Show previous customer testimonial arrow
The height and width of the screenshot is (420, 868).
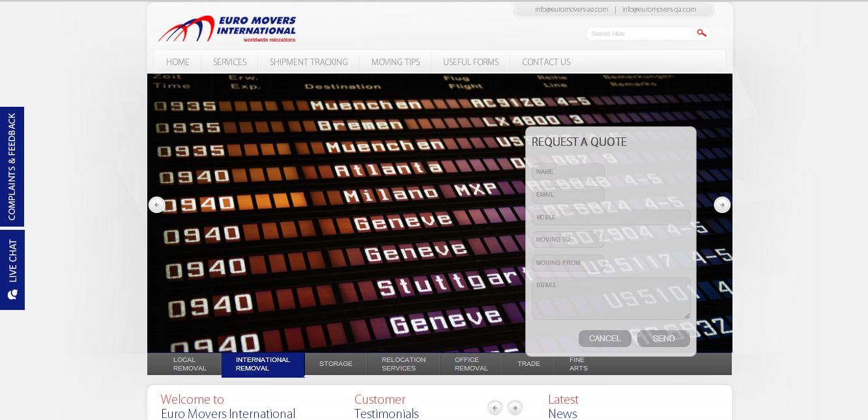(x=495, y=408)
